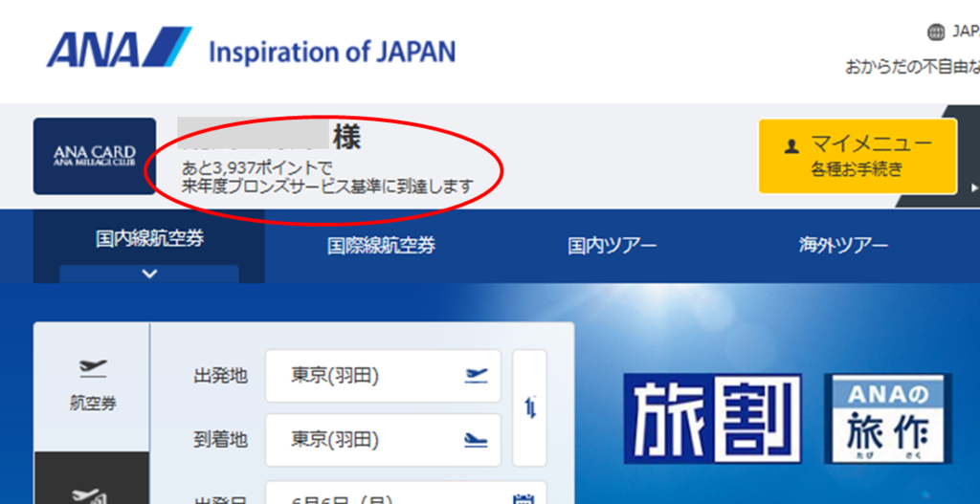This screenshot has height=504, width=980.
Task: Open the 出発地 airport selector
Action: tap(383, 376)
